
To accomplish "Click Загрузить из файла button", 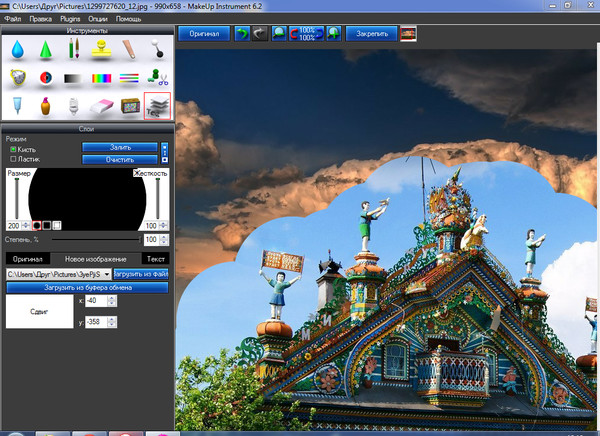I will [x=141, y=274].
